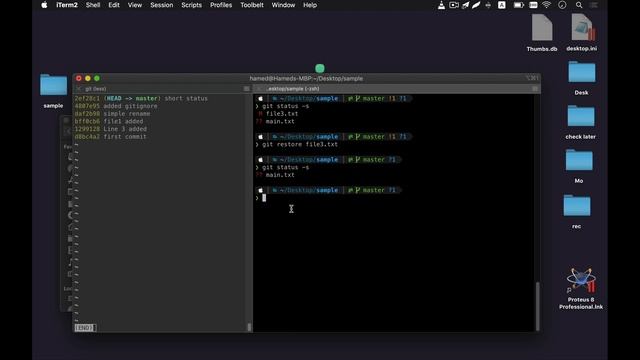Click the feather quill menu bar icon
Image resolution: width=640 pixels, height=360 pixels.
pos(476,5)
